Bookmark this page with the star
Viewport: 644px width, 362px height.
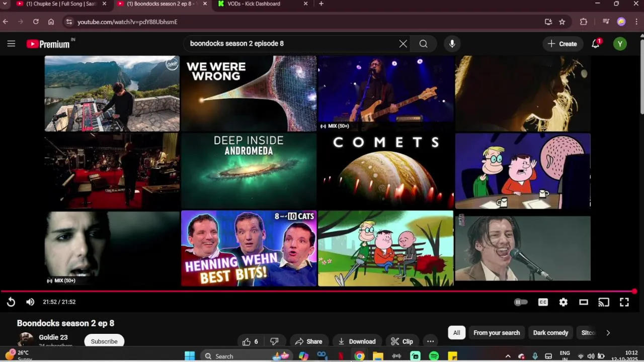pos(562,22)
